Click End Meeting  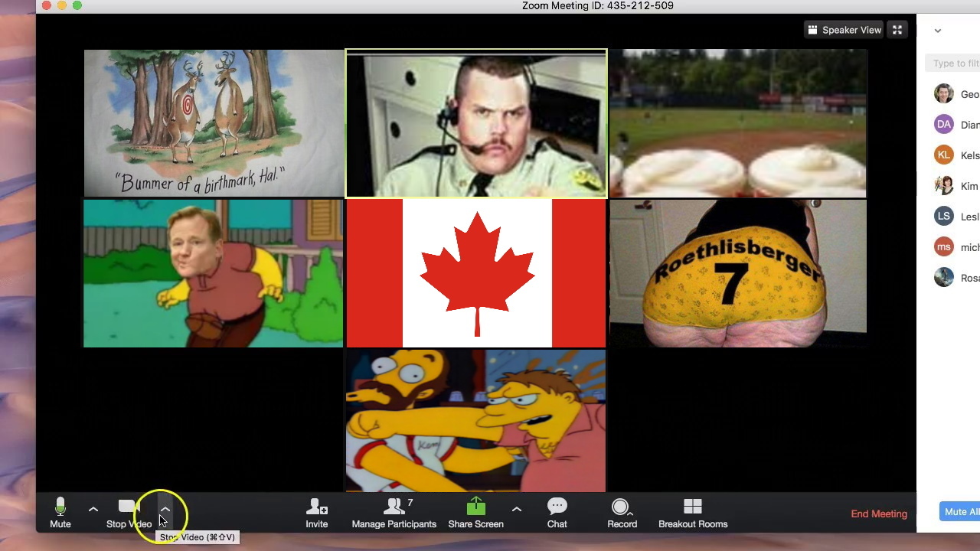[x=879, y=514]
